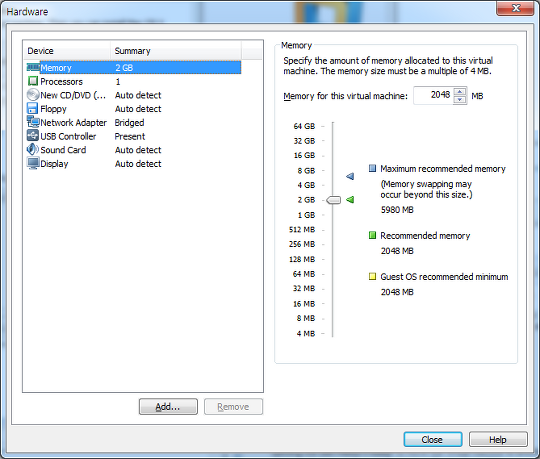Click the Display monitor icon
The width and height of the screenshot is (540, 459).
[33, 163]
